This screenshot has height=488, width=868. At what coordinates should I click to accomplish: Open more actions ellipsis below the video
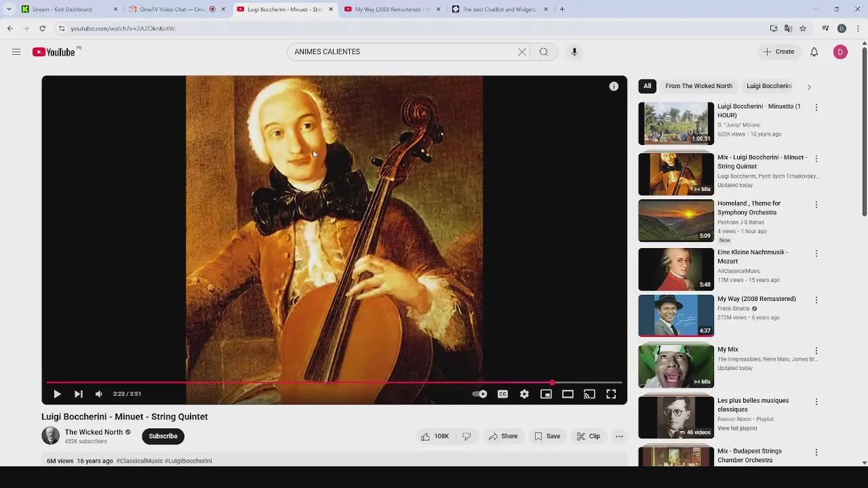619,436
